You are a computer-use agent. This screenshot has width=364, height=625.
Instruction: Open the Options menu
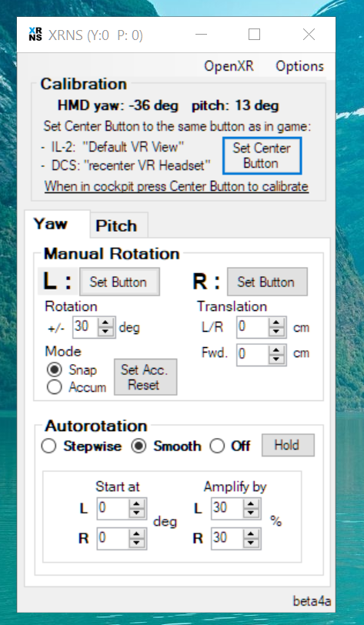click(300, 66)
